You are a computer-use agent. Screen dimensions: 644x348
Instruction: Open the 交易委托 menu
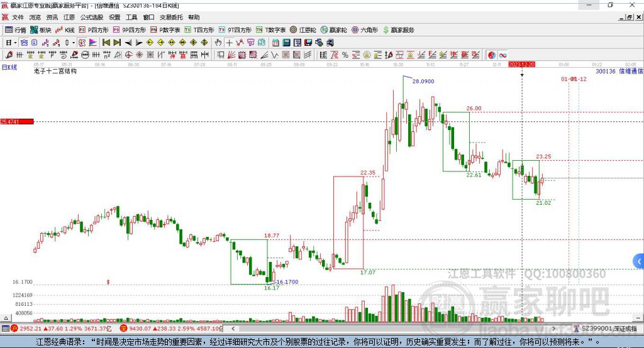click(x=171, y=17)
